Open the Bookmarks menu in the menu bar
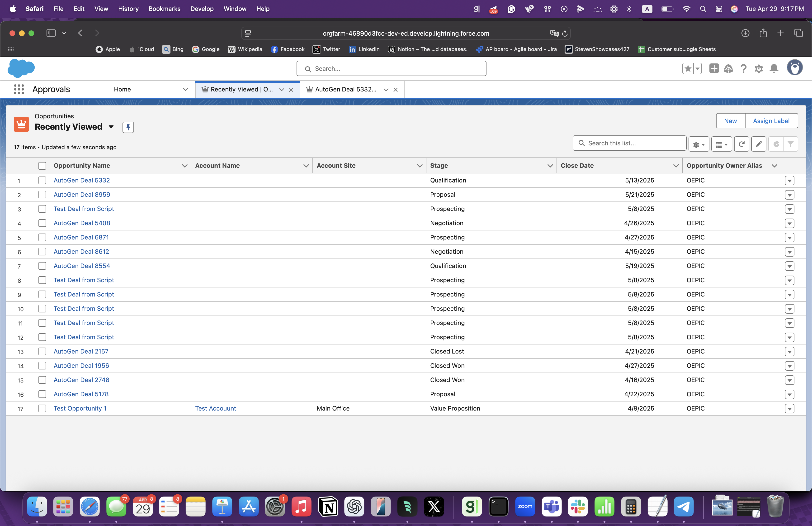The image size is (812, 526). pos(164,9)
